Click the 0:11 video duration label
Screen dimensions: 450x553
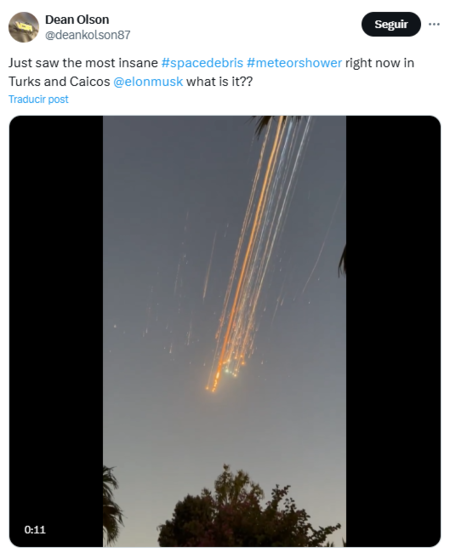pyautogui.click(x=35, y=530)
